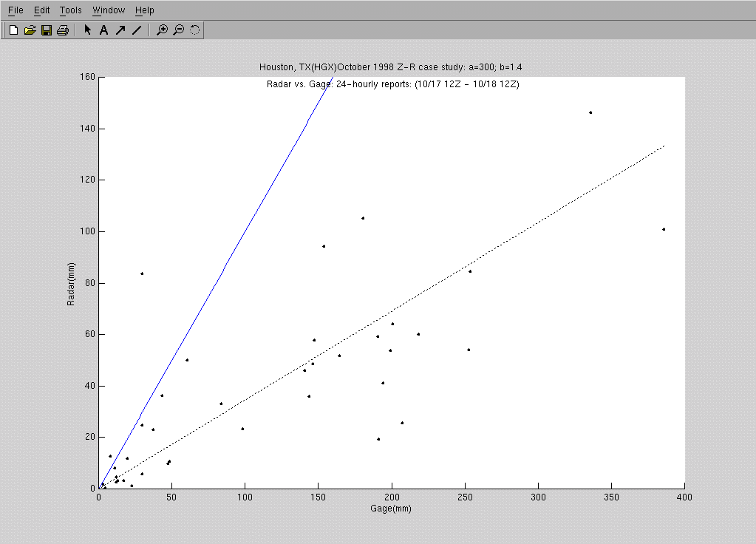The width and height of the screenshot is (756, 544).
Task: Click the y-axis tick label '20'
Action: (x=89, y=437)
